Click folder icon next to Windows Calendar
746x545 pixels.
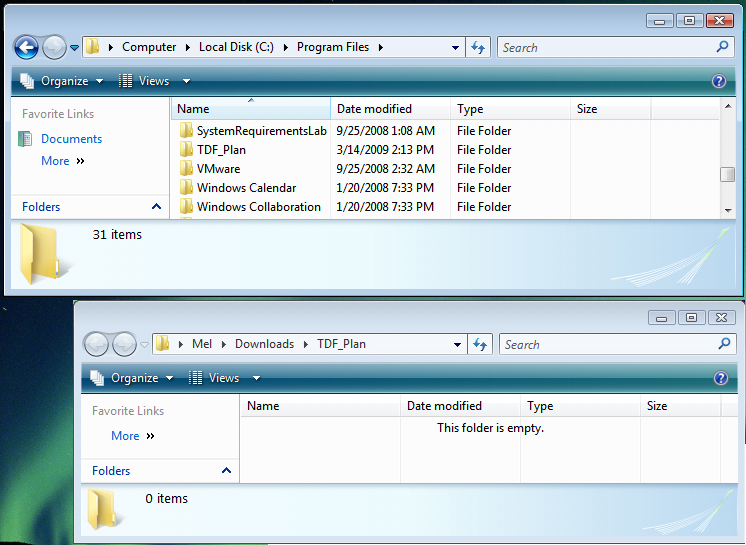pos(186,187)
